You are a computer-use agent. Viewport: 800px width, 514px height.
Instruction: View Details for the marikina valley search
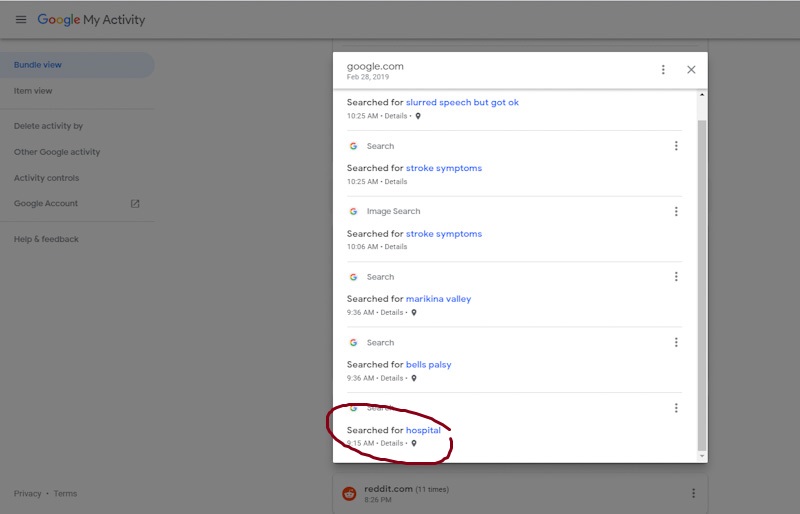click(392, 312)
